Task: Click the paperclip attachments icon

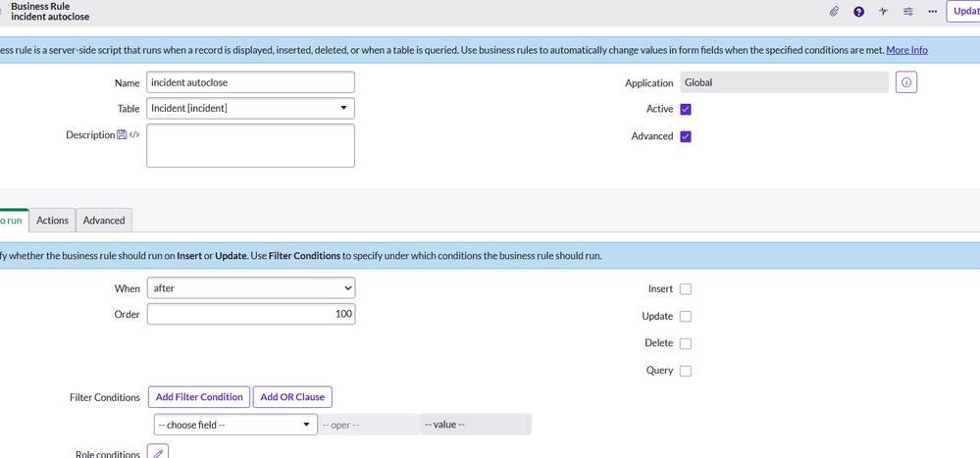Action: click(834, 12)
